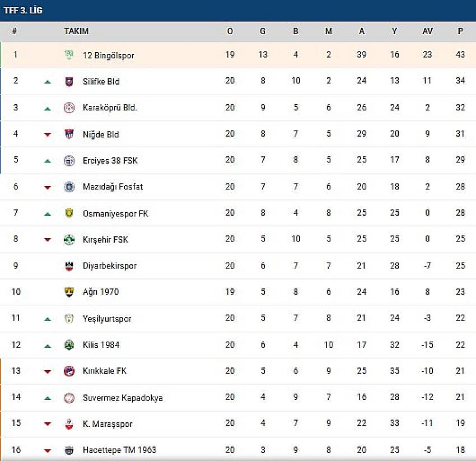Click the Kırşehir FSK green logo
This screenshot has height=461, width=476.
pos(69,240)
